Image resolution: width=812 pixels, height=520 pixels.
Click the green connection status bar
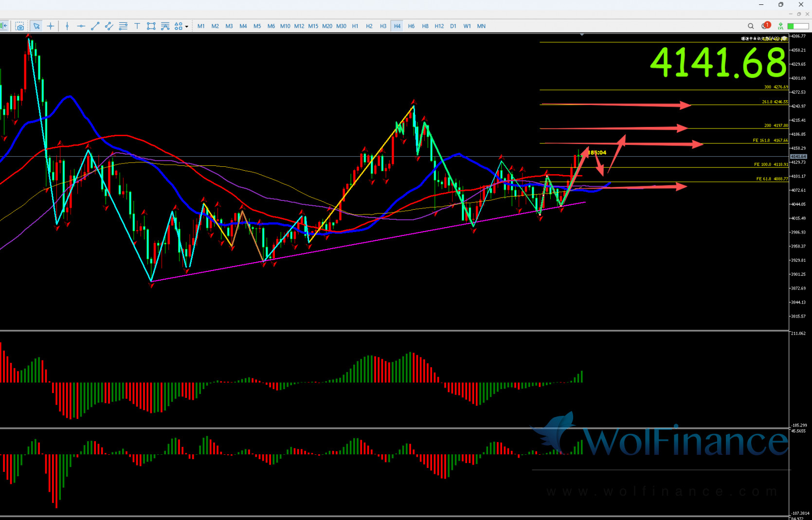[798, 26]
